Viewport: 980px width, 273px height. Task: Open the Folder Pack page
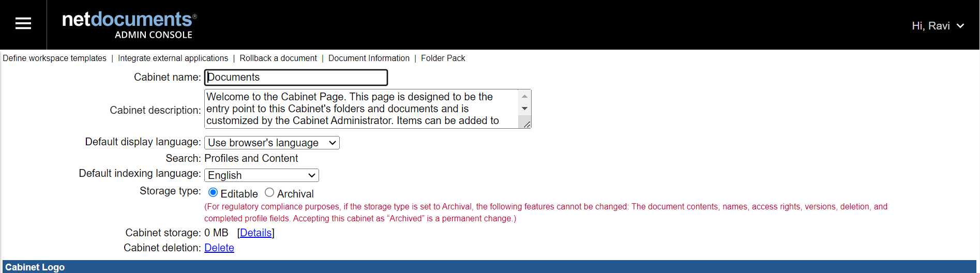pos(443,58)
